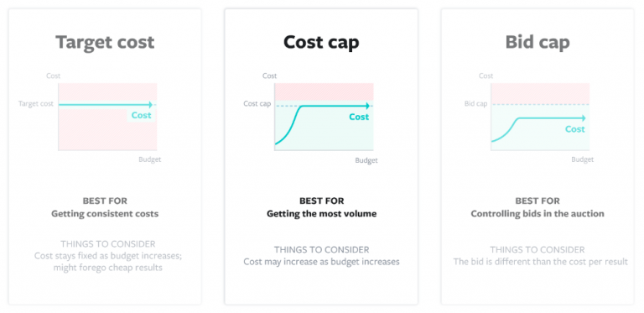Click 'Getting consistent costs' text
This screenshot has width=644, height=313.
click(105, 214)
